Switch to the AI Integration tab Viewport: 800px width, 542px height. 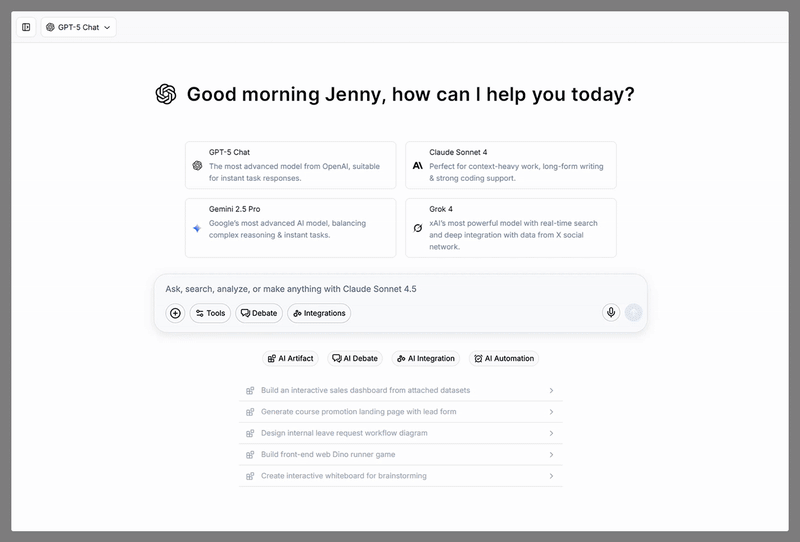(426, 358)
